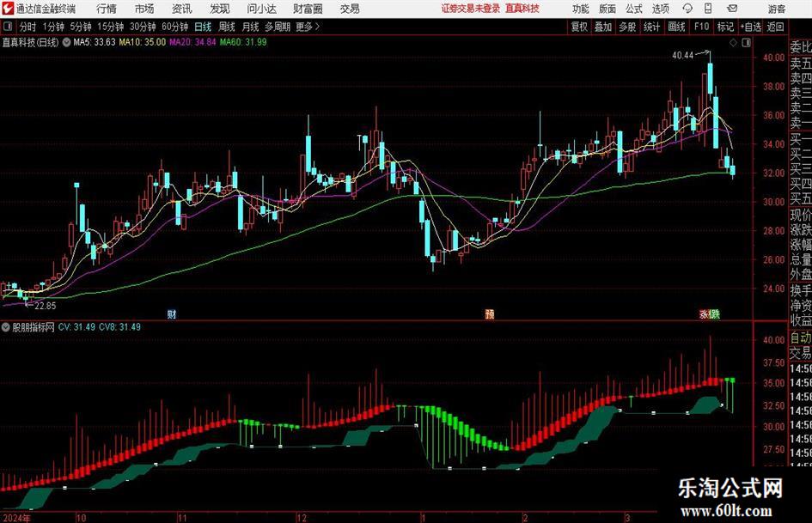Click the headset customer service icon

[x=687, y=9]
